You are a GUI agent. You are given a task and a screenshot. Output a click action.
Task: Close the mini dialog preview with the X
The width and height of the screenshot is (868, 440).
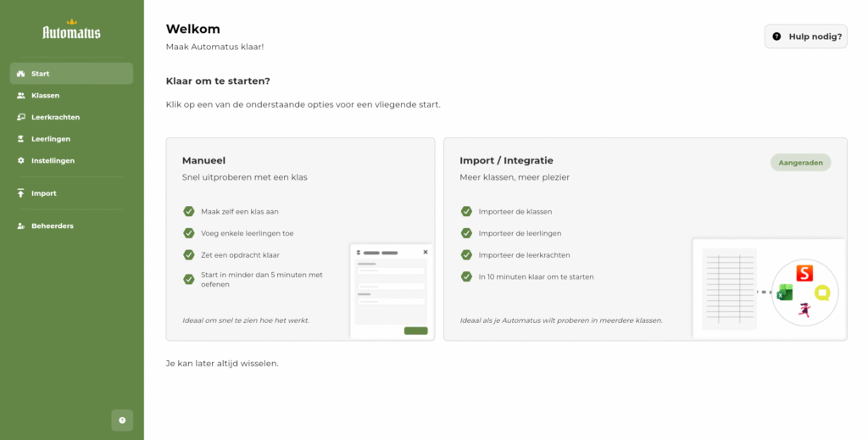(426, 252)
